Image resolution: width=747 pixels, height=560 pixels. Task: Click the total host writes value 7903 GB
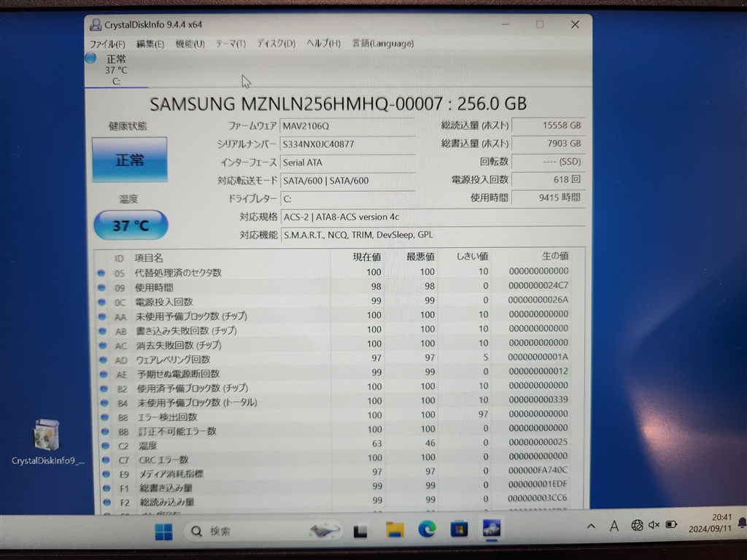coord(548,144)
